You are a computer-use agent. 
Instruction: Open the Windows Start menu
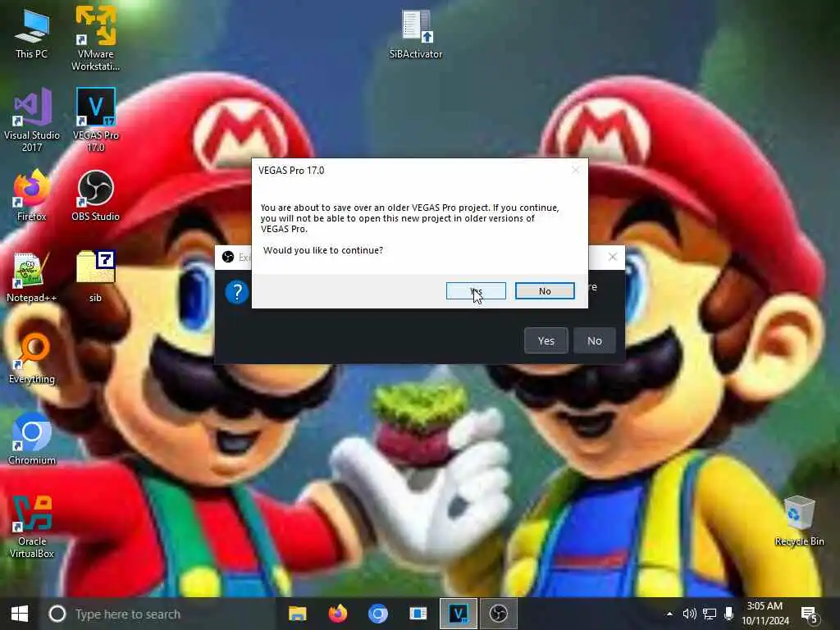(20, 614)
